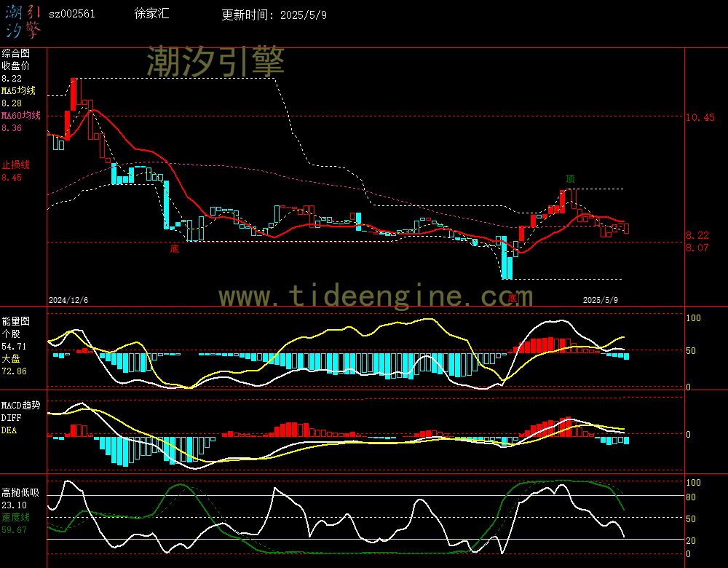Screen dimensions: 728x568
Task: Click the yellow DEA legend label
Action: point(9,430)
